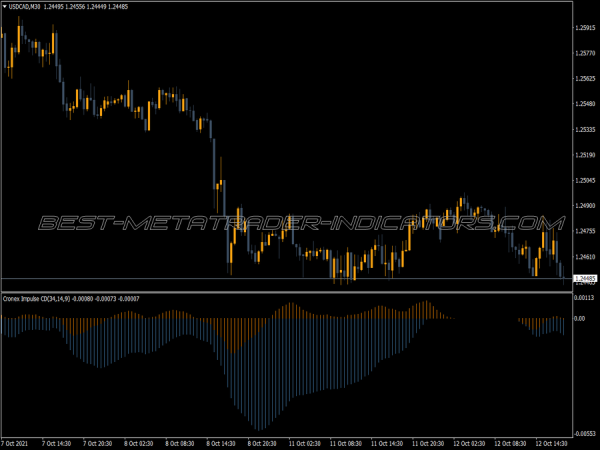Click the 1.24755 price axis label
The width and height of the screenshot is (600, 450).
[x=585, y=231]
